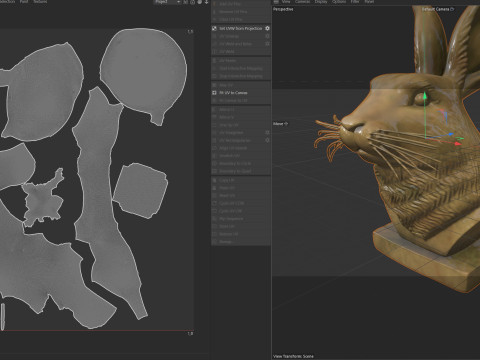The image size is (480, 360).
Task: Open Project dropdown above UV view
Action: (167, 2)
